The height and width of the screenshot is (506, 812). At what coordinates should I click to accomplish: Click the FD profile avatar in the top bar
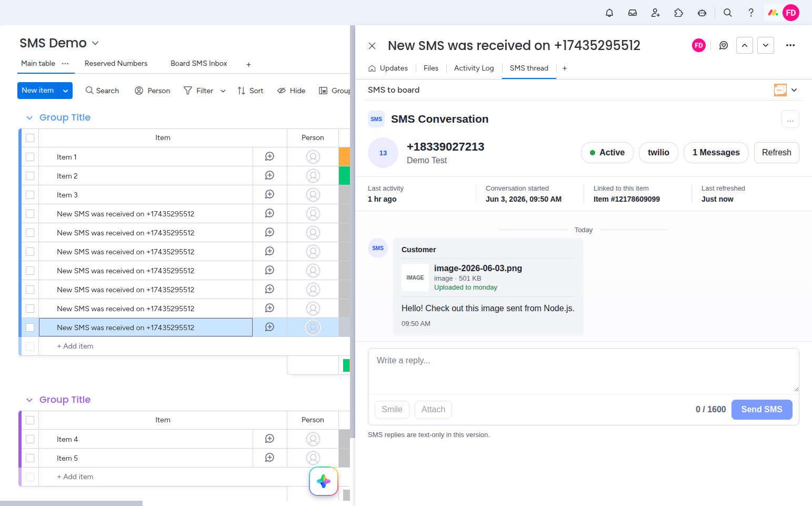click(791, 13)
